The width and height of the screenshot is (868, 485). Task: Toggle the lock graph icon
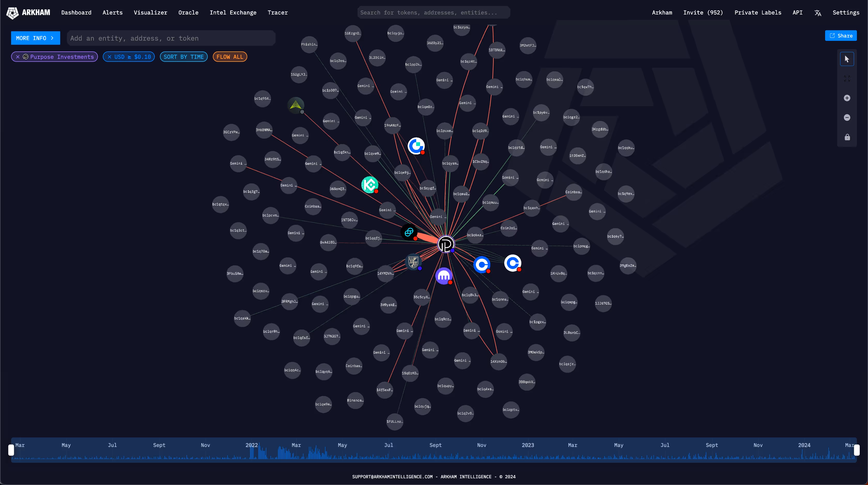click(x=847, y=137)
